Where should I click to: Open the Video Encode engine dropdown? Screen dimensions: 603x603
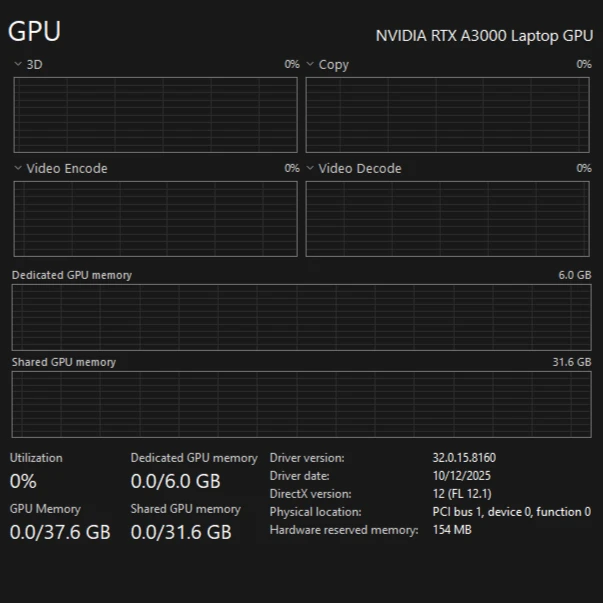point(18,168)
